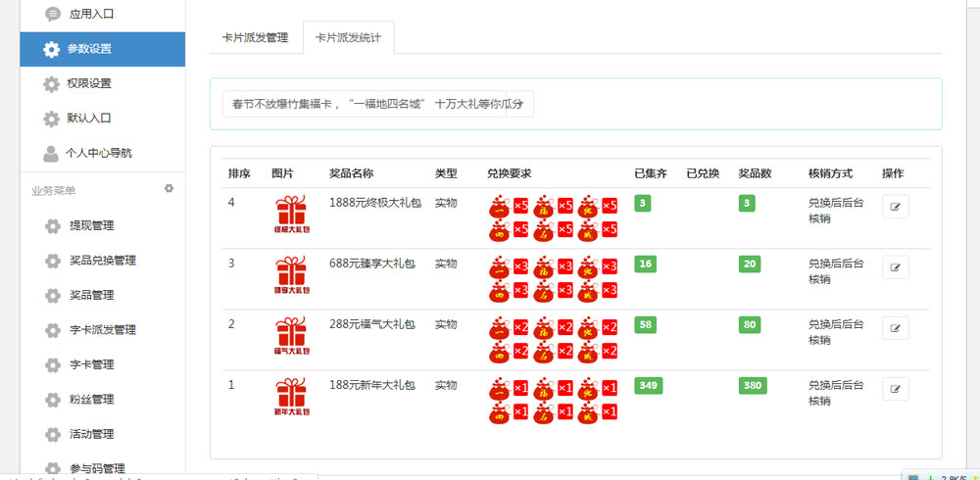This screenshot has height=480, width=980.
Task: Click the edit icon for 1888元终极大礼包
Action: tap(895, 207)
